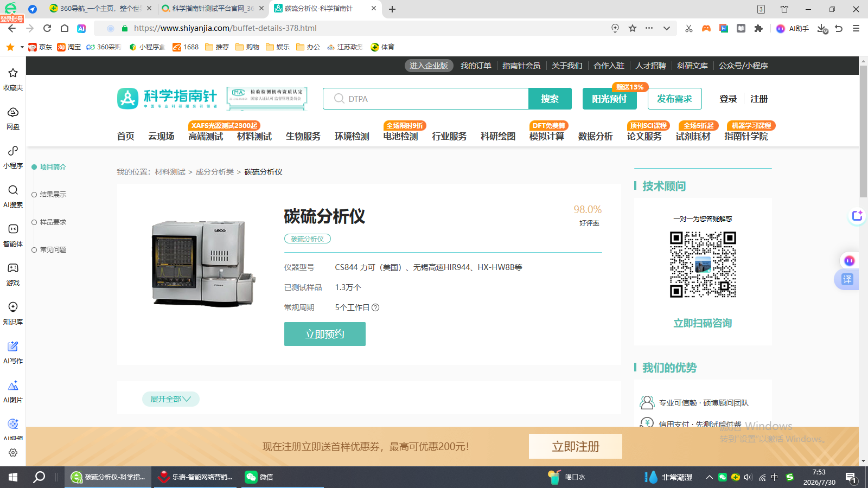This screenshot has width=868, height=488.
Task: Click the floating 译 translate icon
Action: 847,279
